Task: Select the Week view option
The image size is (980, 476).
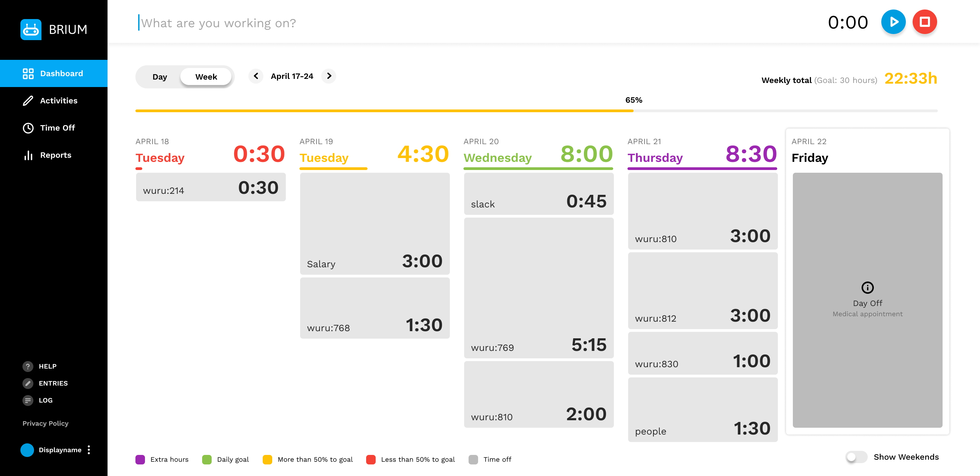Action: point(206,77)
